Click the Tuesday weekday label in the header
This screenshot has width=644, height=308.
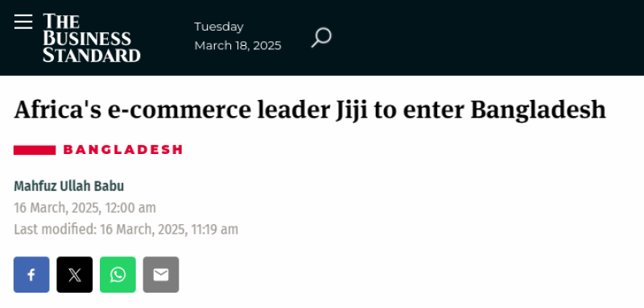coord(219,27)
